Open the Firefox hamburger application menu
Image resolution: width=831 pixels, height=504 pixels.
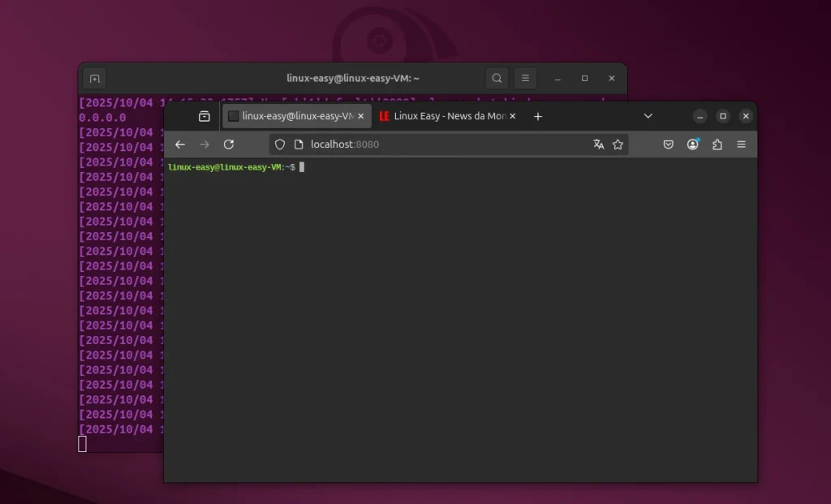tap(741, 144)
